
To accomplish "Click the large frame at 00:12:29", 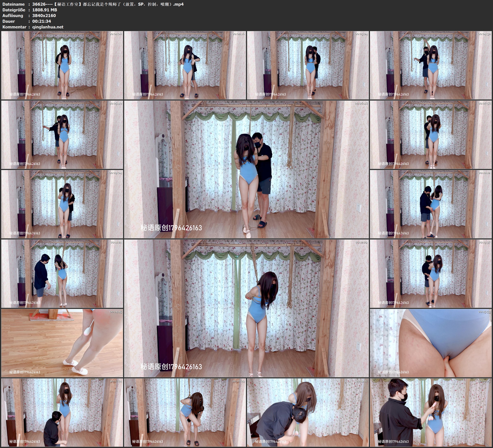I will [x=246, y=308].
